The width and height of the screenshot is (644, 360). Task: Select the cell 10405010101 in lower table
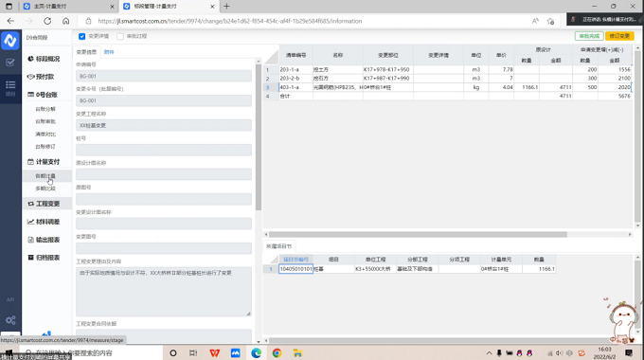pyautogui.click(x=295, y=269)
